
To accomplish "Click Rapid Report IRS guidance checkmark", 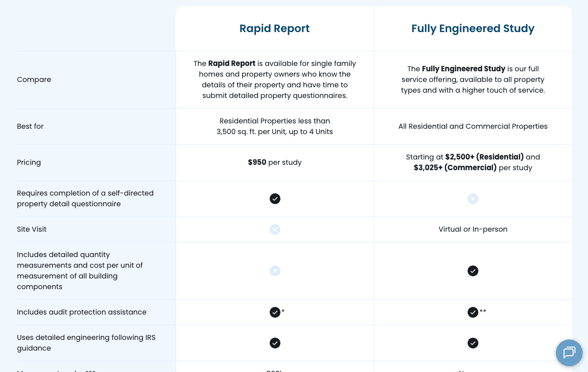I will 275,343.
